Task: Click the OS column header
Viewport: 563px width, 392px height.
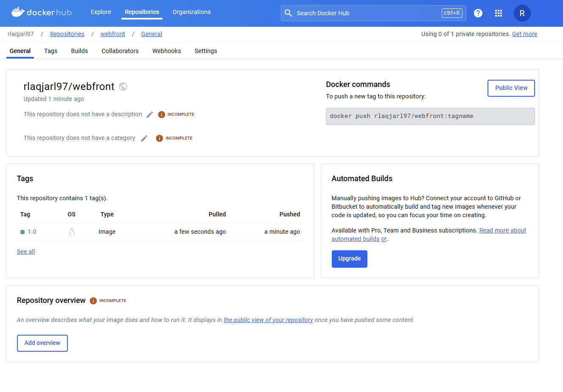Action: point(72,215)
